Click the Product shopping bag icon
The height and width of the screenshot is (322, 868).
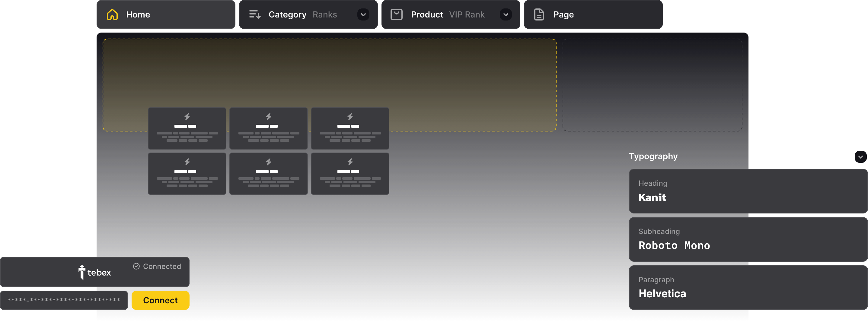[396, 14]
